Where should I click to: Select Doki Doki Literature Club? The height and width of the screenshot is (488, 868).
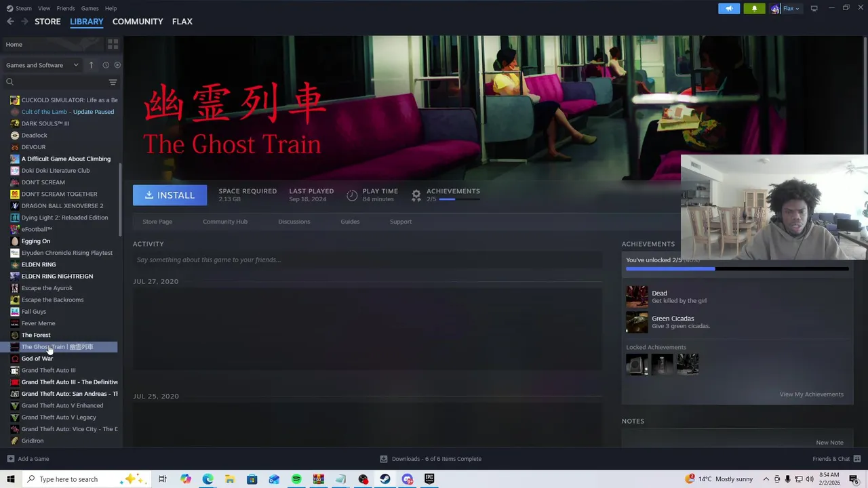56,170
